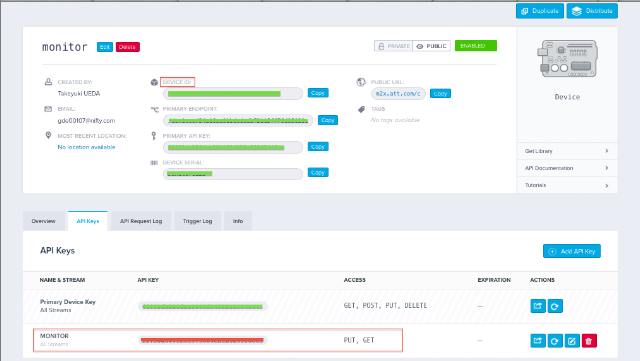Viewport: 640px width, 361px height.
Task: Click the NAME & STREAM column header
Action: [x=62, y=280]
